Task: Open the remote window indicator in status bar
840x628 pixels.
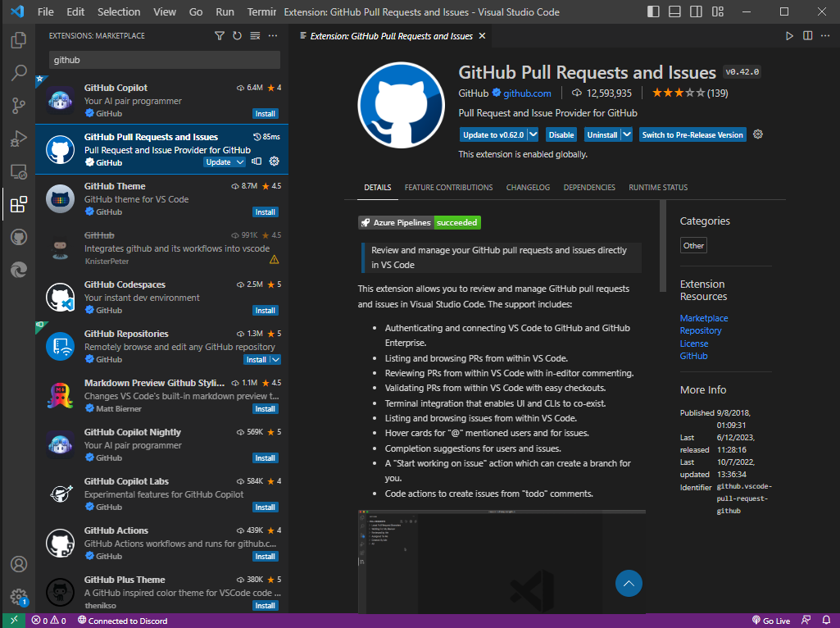Action: coord(15,621)
